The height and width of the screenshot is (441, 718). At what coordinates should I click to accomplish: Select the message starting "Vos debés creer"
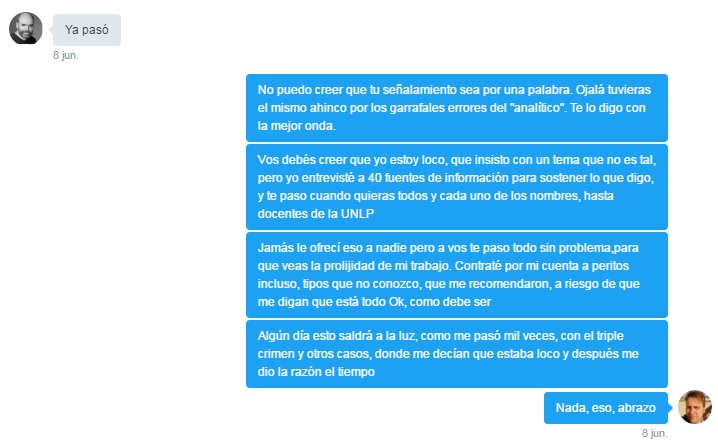pos(457,187)
